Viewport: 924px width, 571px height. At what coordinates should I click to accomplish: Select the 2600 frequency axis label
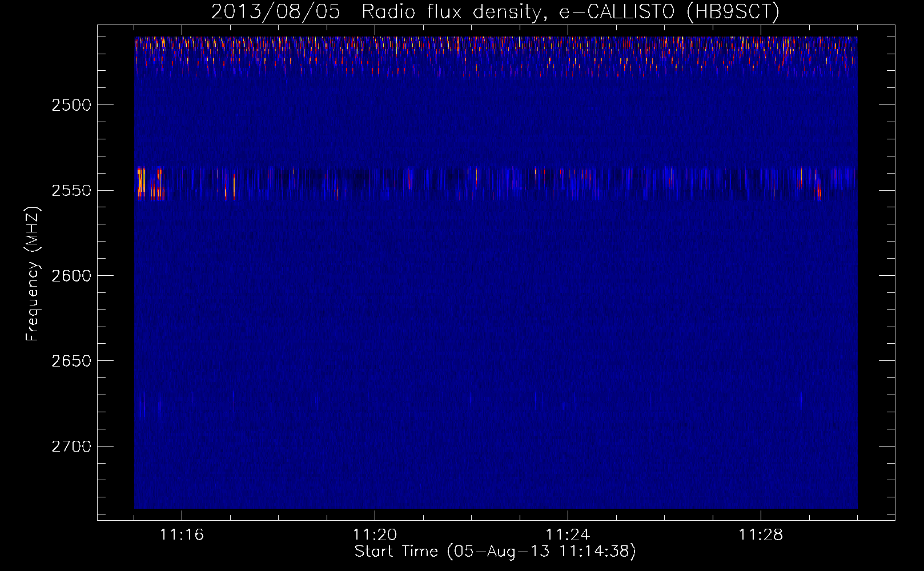tap(71, 276)
